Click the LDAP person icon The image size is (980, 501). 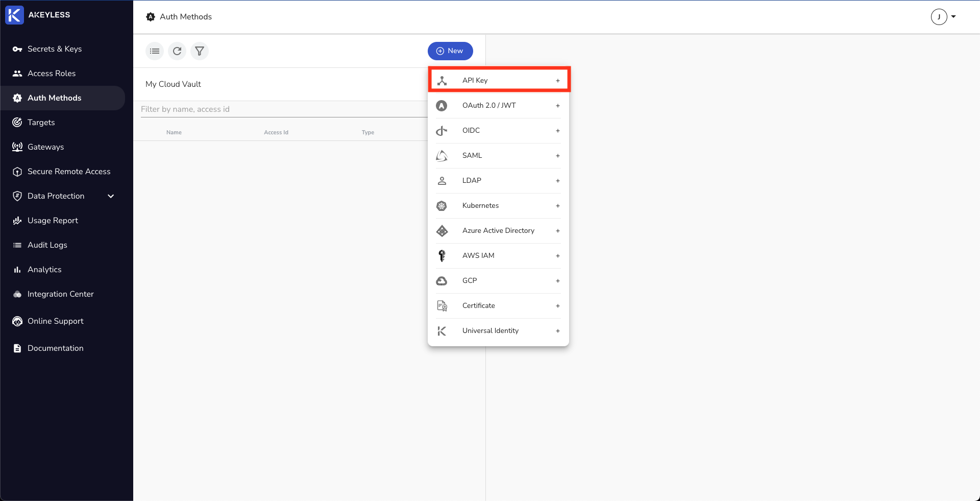pyautogui.click(x=442, y=181)
